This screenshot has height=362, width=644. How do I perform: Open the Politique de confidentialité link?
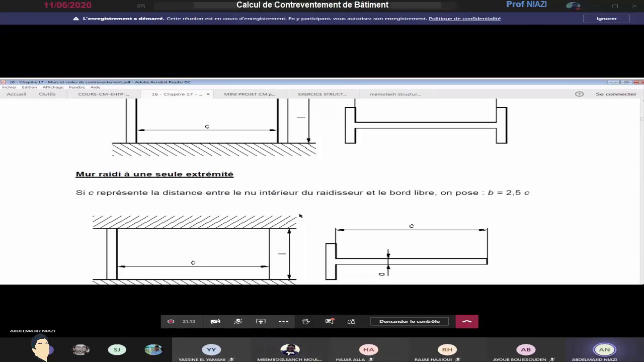pos(464,19)
